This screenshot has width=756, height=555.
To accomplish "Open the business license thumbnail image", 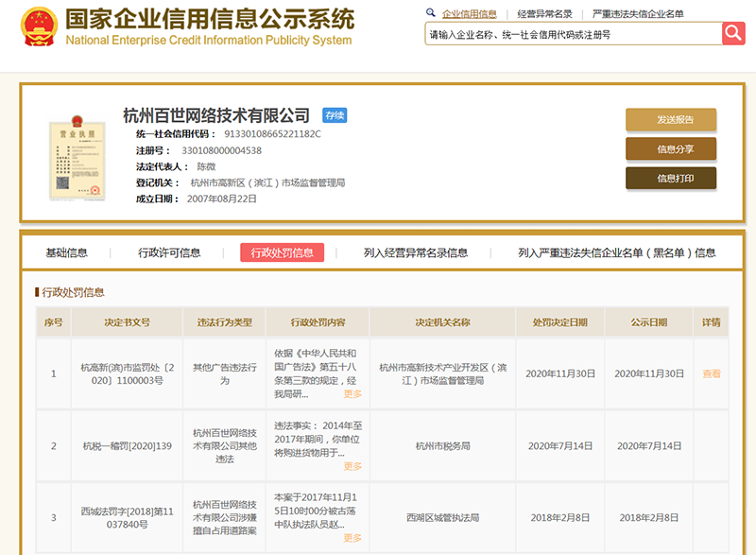I will click(x=77, y=158).
